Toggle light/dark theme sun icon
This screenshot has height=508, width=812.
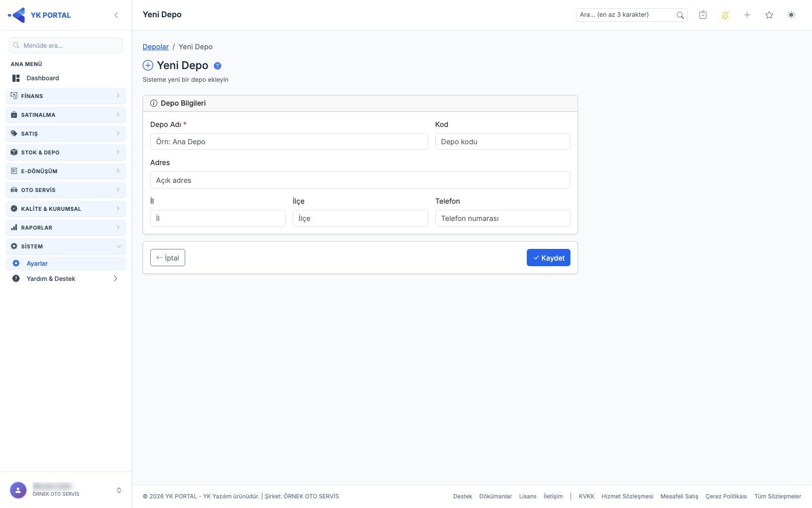pyautogui.click(x=791, y=15)
